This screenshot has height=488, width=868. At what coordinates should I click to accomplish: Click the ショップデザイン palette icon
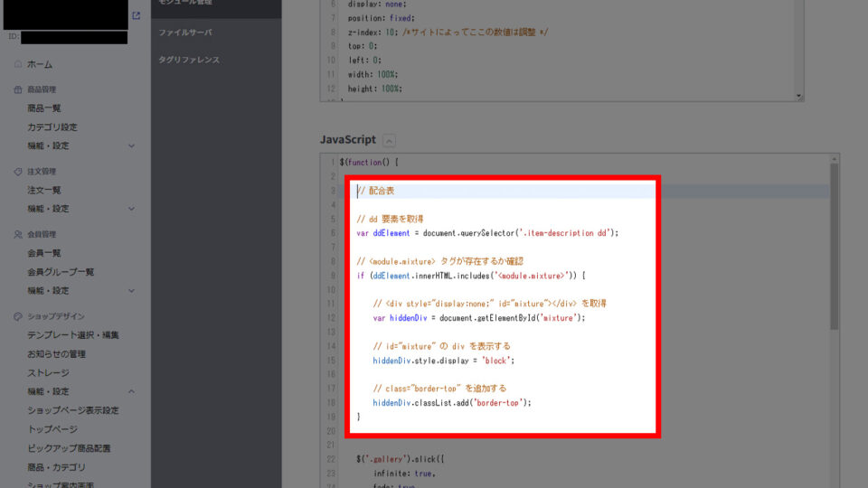coord(18,316)
